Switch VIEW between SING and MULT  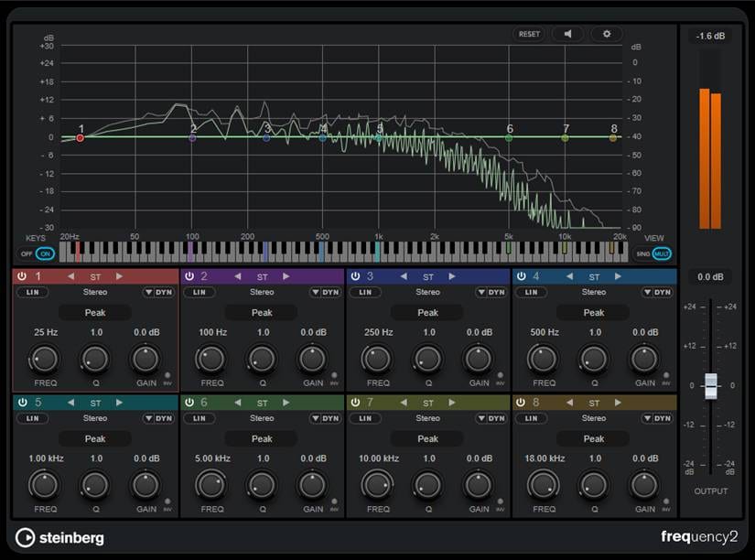pyautogui.click(x=653, y=253)
